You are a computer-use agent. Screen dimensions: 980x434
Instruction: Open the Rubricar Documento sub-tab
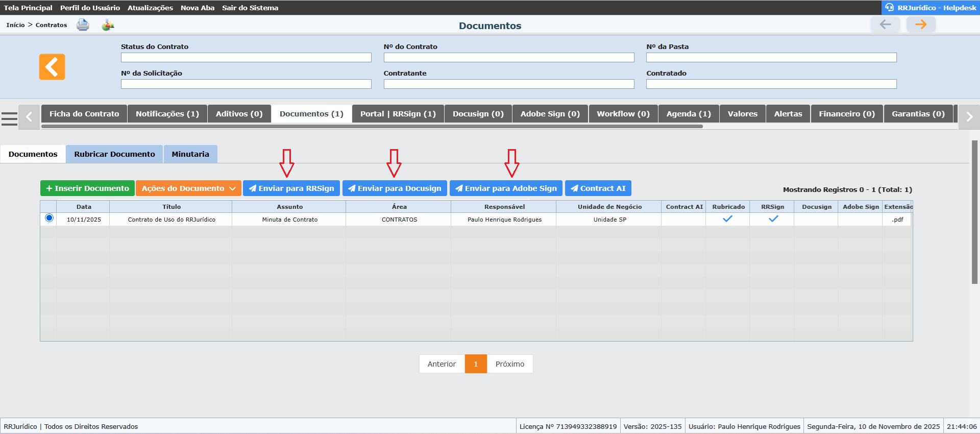click(x=114, y=154)
